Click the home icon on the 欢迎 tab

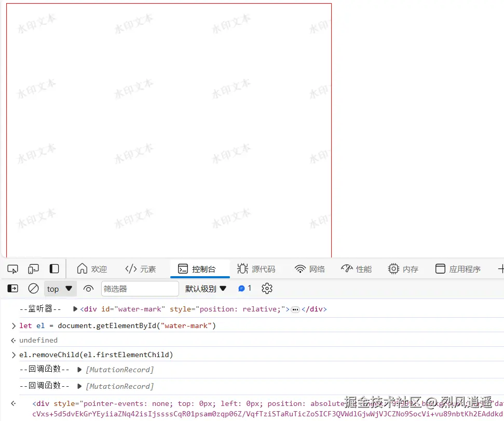(x=82, y=268)
